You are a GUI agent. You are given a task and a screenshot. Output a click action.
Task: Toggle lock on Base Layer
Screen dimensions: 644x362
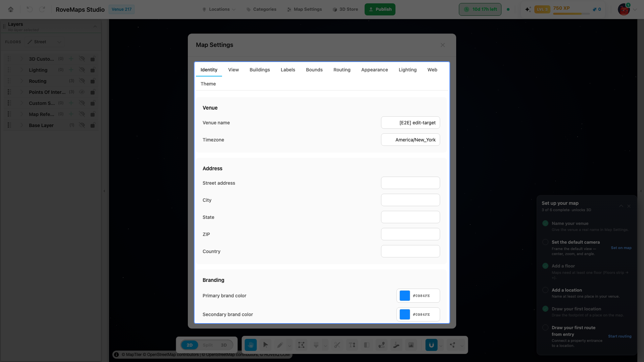click(x=93, y=125)
